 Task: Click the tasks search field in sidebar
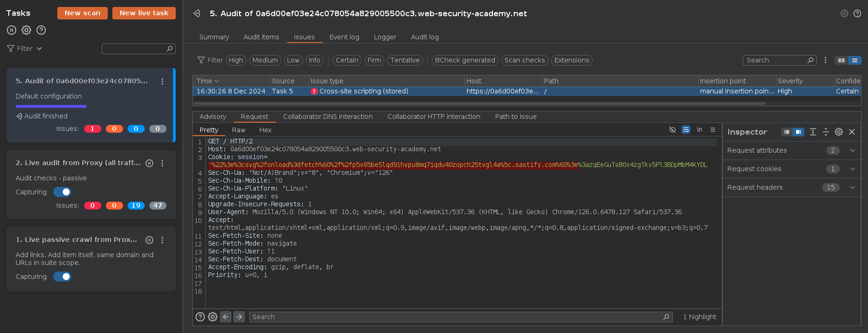point(138,49)
